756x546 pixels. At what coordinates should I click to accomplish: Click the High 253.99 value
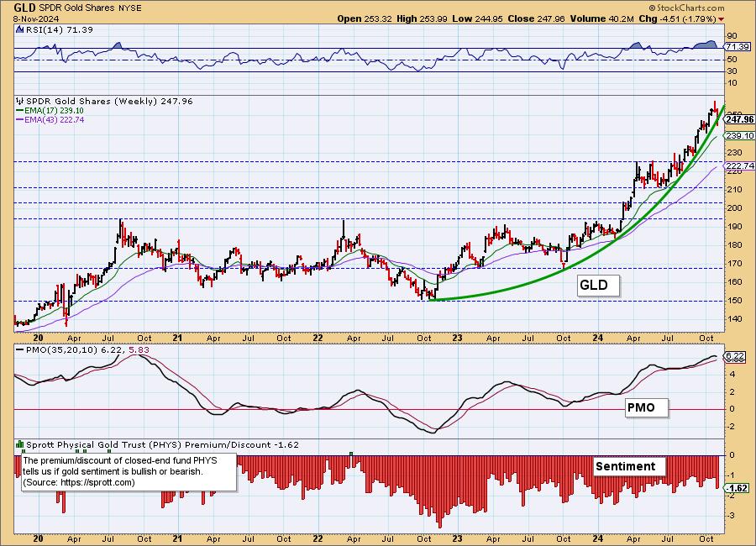tap(423, 18)
